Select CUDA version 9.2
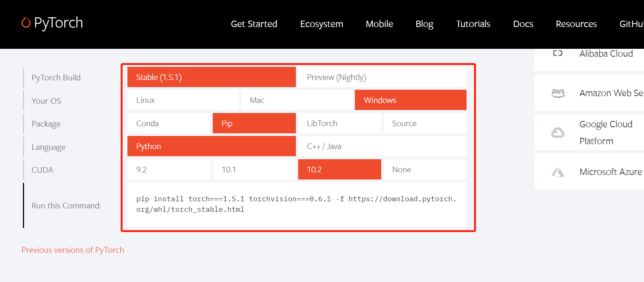The width and height of the screenshot is (644, 282). tap(169, 169)
